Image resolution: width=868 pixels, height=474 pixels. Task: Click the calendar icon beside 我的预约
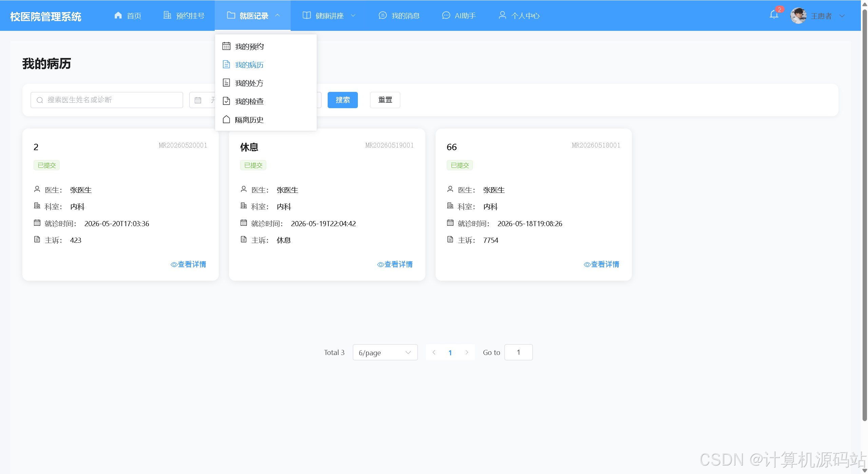point(226,46)
